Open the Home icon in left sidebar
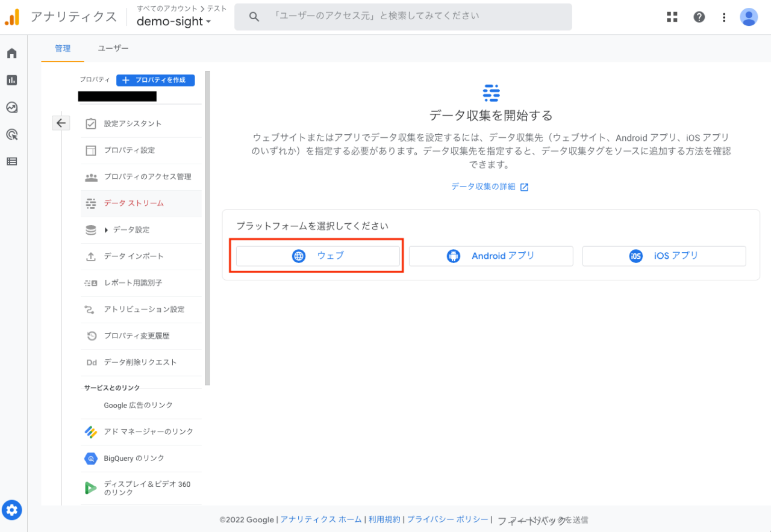The height and width of the screenshot is (532, 771). pyautogui.click(x=11, y=54)
